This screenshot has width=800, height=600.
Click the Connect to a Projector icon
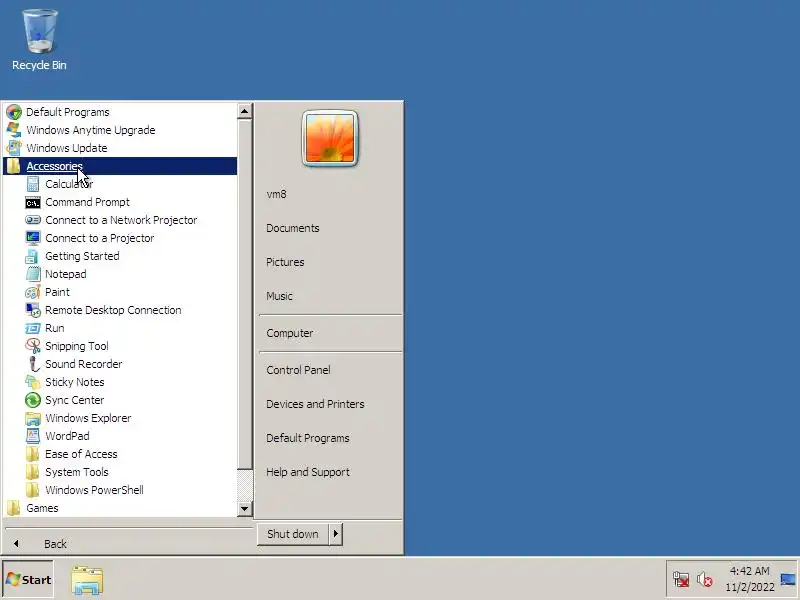tap(33, 238)
